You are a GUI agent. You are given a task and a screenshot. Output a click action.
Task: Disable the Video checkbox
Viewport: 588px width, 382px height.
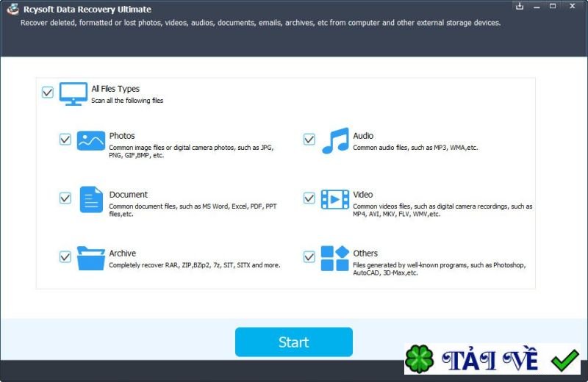(x=309, y=198)
